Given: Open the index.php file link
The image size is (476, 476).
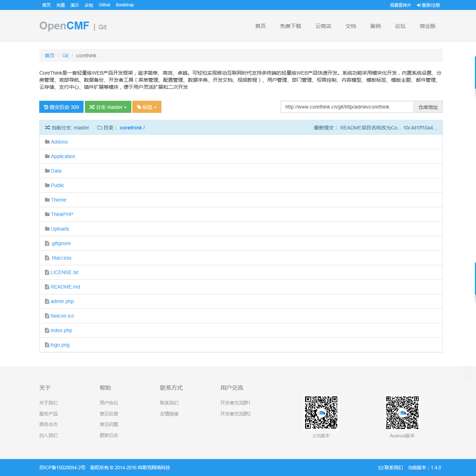Looking at the screenshot, I should tap(61, 330).
